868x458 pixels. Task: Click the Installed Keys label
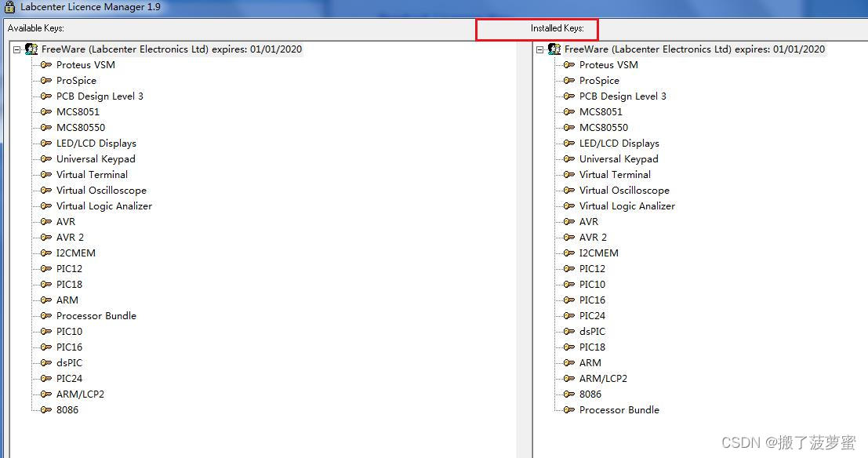[557, 28]
